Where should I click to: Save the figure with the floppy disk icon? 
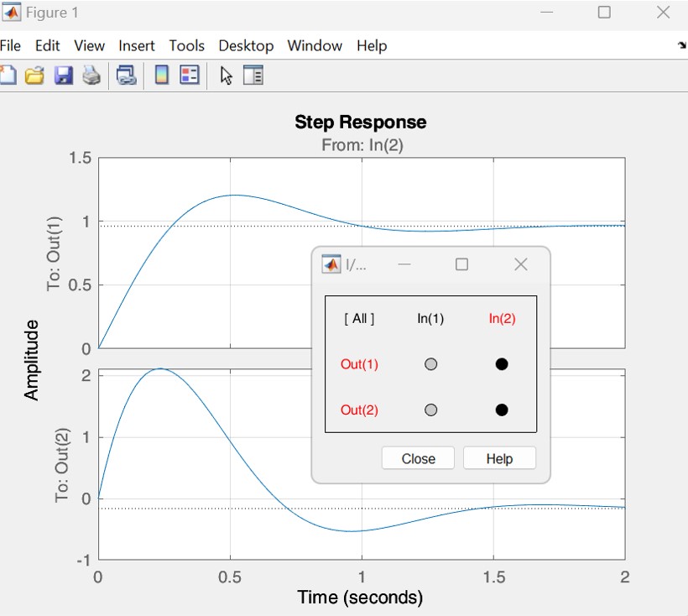(63, 76)
